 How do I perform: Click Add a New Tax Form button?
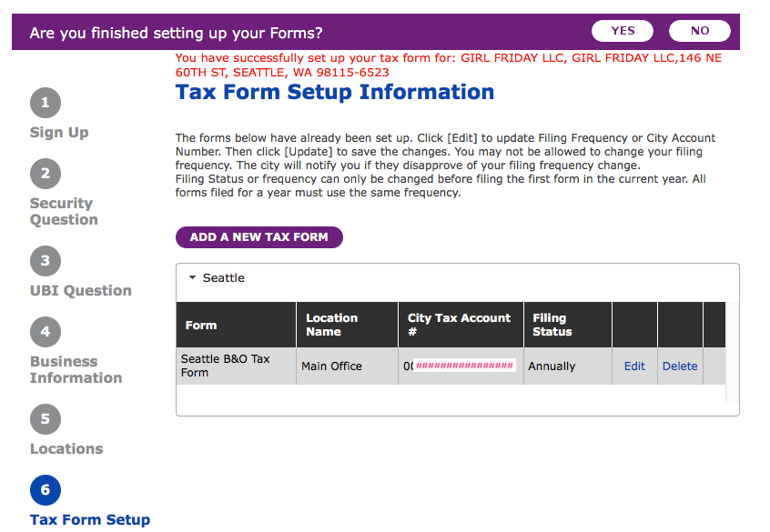[x=259, y=237]
